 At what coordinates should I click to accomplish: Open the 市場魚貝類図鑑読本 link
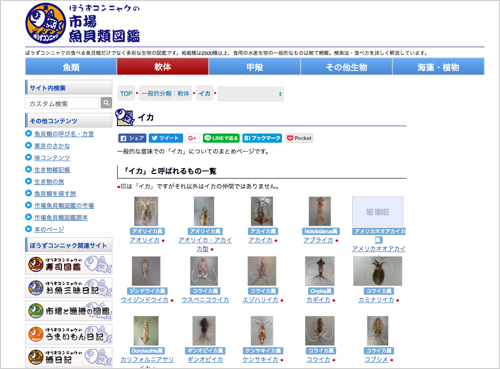(61, 218)
